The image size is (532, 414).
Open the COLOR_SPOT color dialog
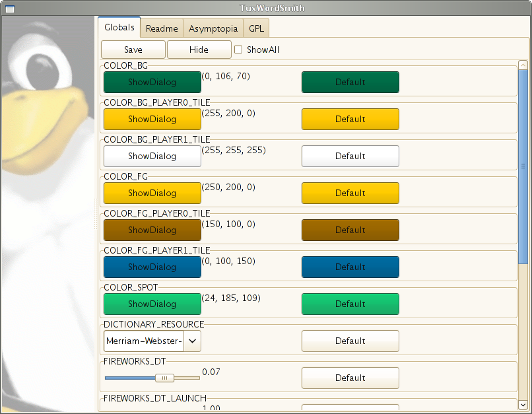coord(152,304)
